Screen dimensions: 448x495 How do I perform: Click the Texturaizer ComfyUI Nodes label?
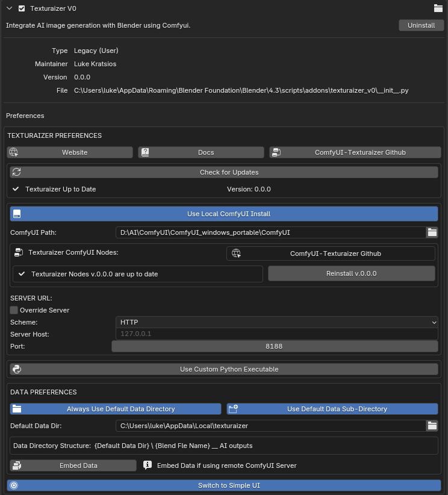click(x=73, y=252)
